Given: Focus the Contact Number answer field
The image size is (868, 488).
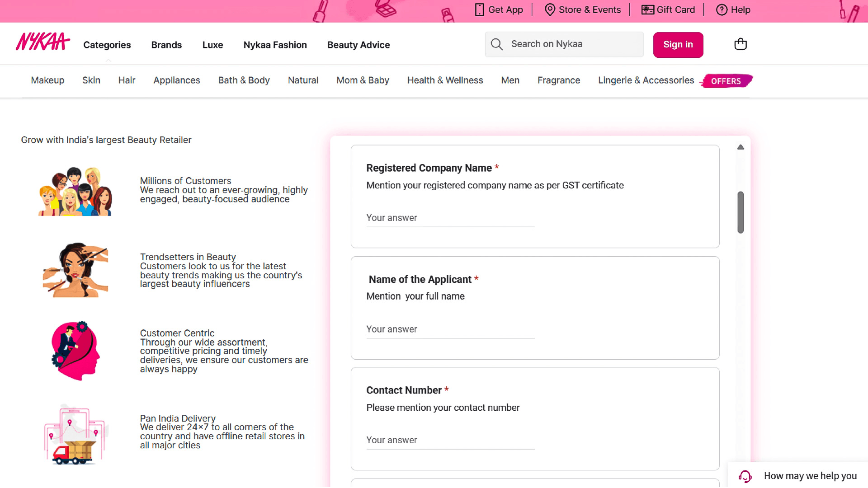Looking at the screenshot, I should point(450,441).
